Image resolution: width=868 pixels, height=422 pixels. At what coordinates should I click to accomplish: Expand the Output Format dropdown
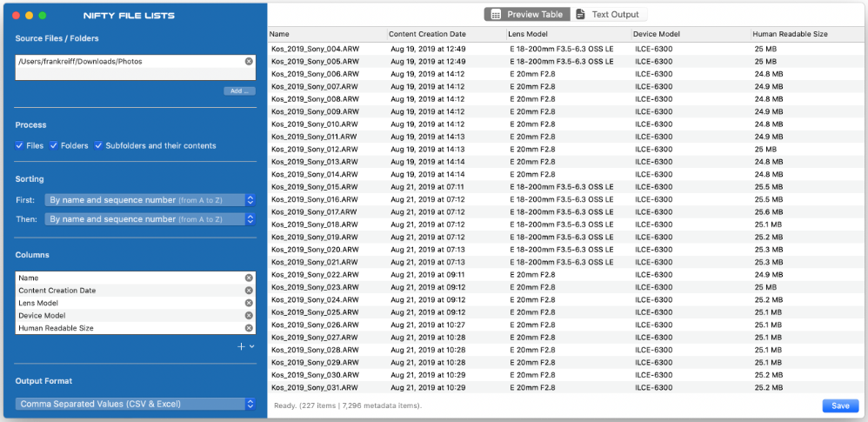tap(136, 404)
